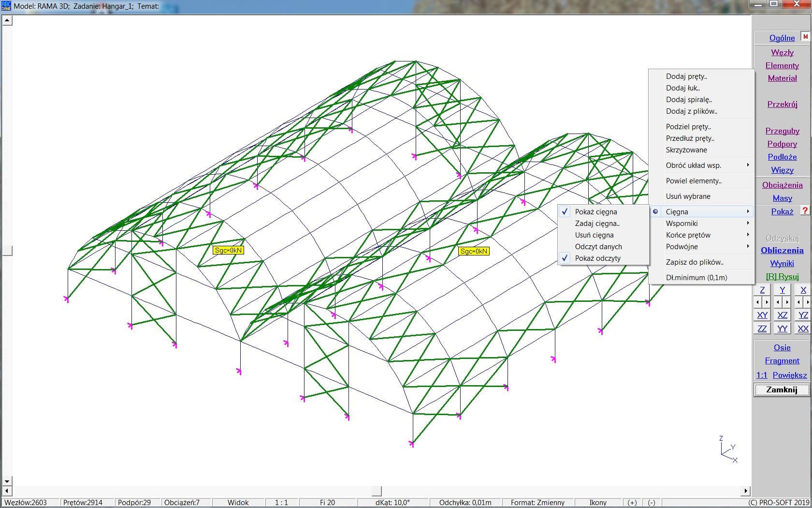
Task: Click the (+) button in status bar
Action: tap(632, 502)
